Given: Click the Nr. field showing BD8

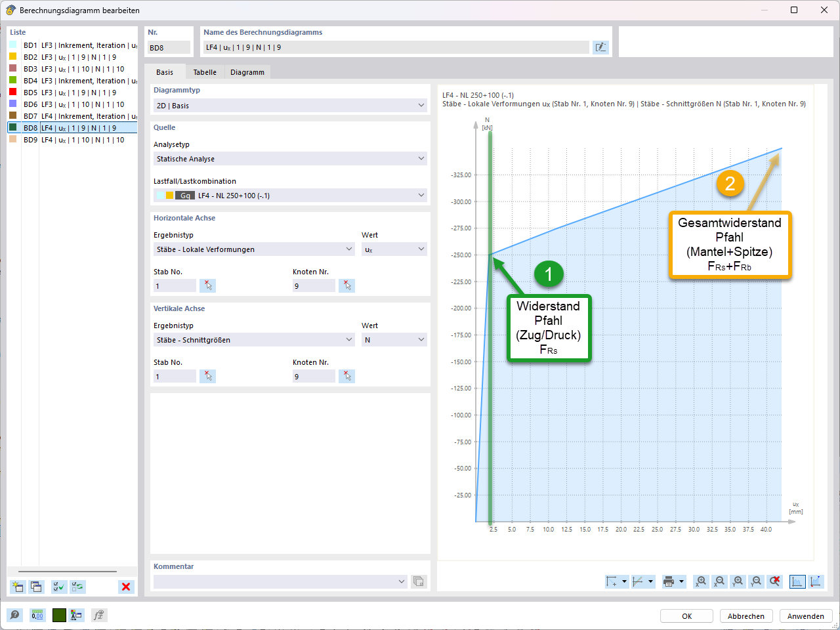Looking at the screenshot, I should coord(169,47).
